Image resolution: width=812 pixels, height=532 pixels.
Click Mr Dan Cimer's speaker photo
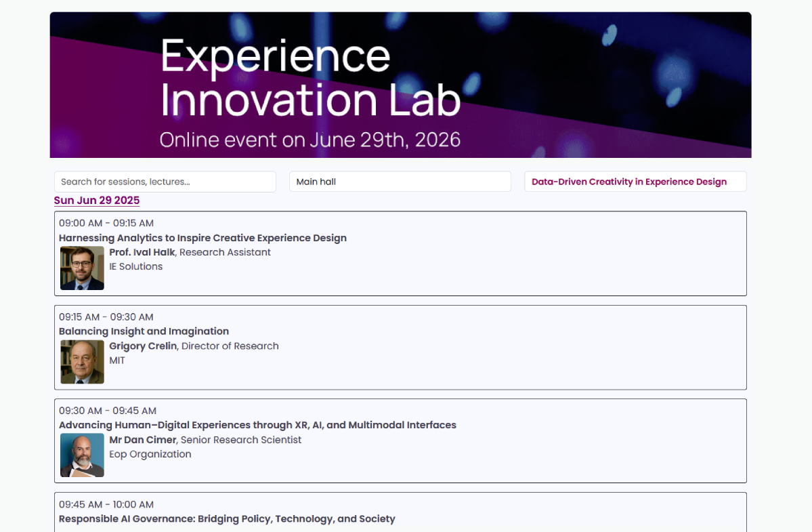click(x=82, y=455)
